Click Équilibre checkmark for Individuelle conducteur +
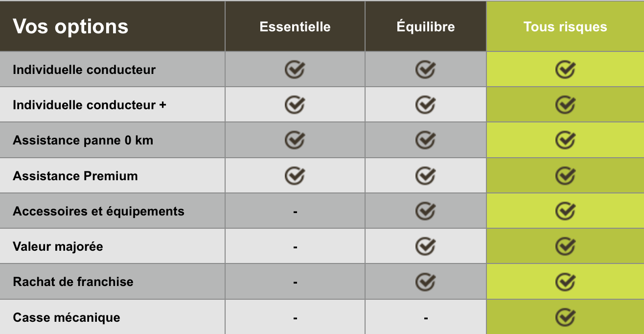This screenshot has width=644, height=334. 425,105
